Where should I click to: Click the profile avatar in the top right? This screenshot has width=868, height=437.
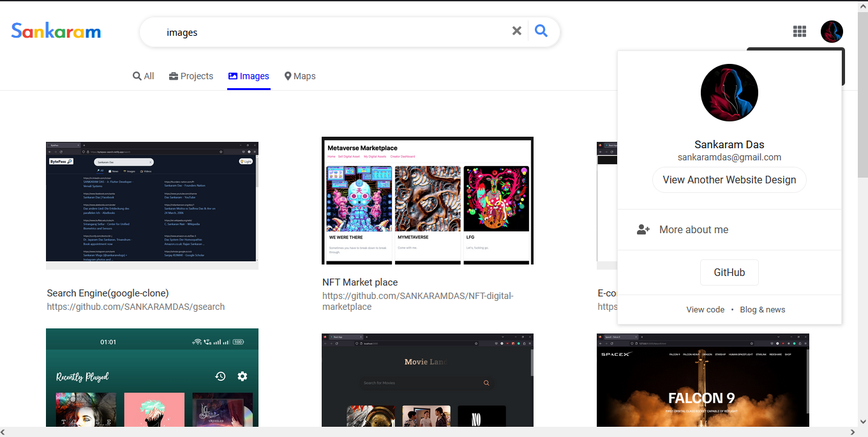[832, 31]
